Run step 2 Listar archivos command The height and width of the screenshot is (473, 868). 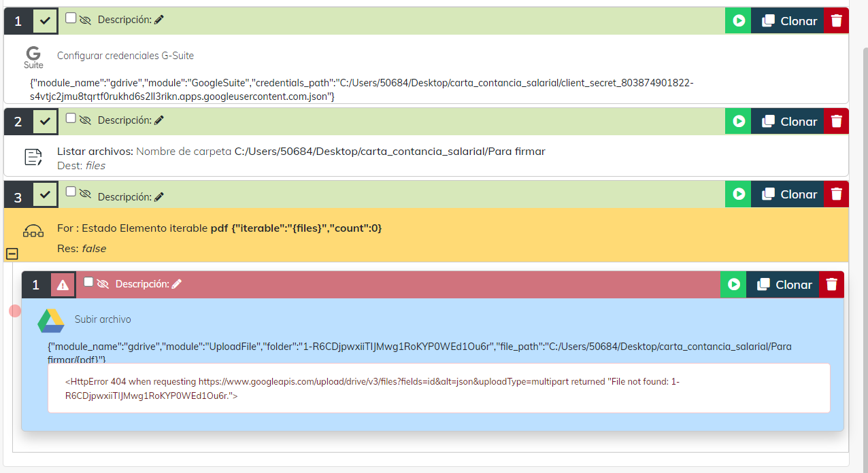(738, 122)
